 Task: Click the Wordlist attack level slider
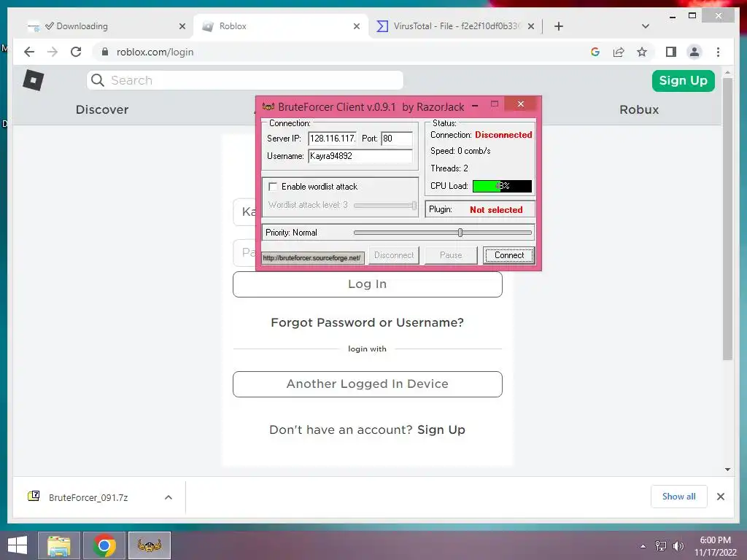pos(385,205)
